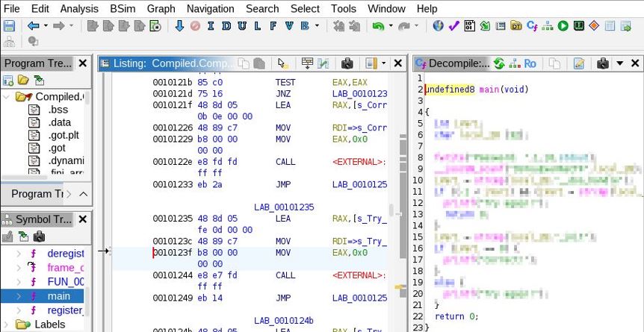Click the create default tree view icon
The width and height of the screenshot is (644, 332).
click(7, 80)
